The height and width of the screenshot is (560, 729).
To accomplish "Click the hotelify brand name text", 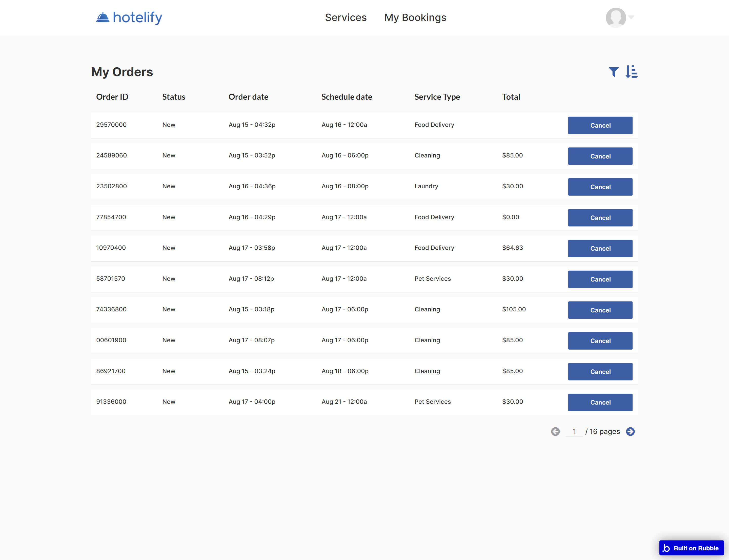I will [x=137, y=18].
